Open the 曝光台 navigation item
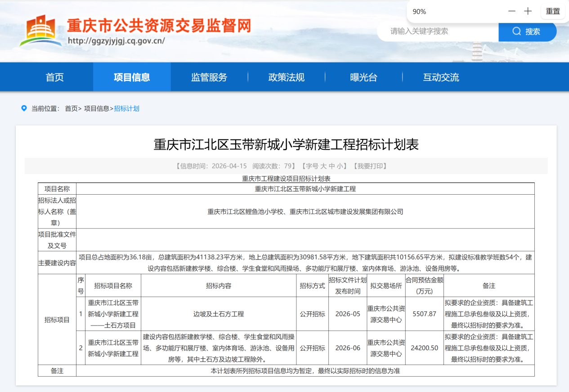569x392 pixels. (363, 77)
